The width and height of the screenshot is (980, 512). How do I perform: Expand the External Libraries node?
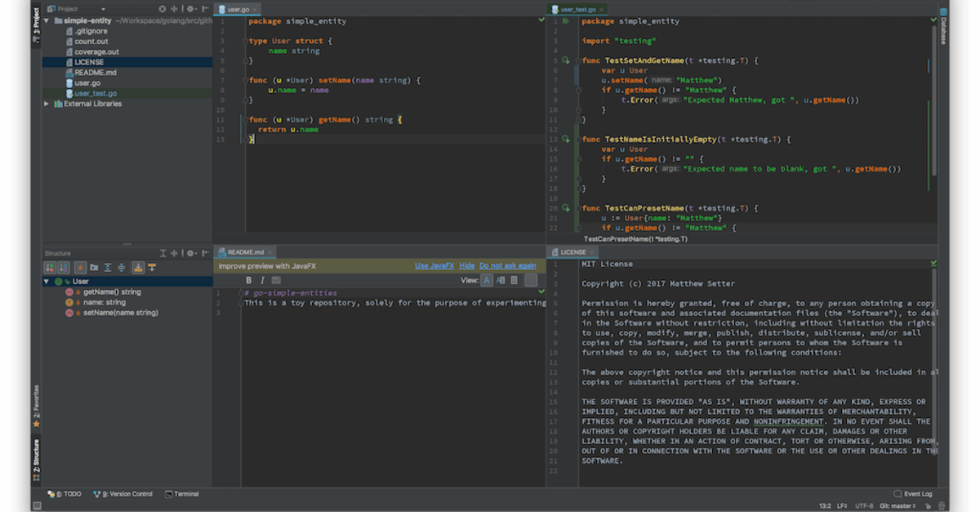[47, 104]
